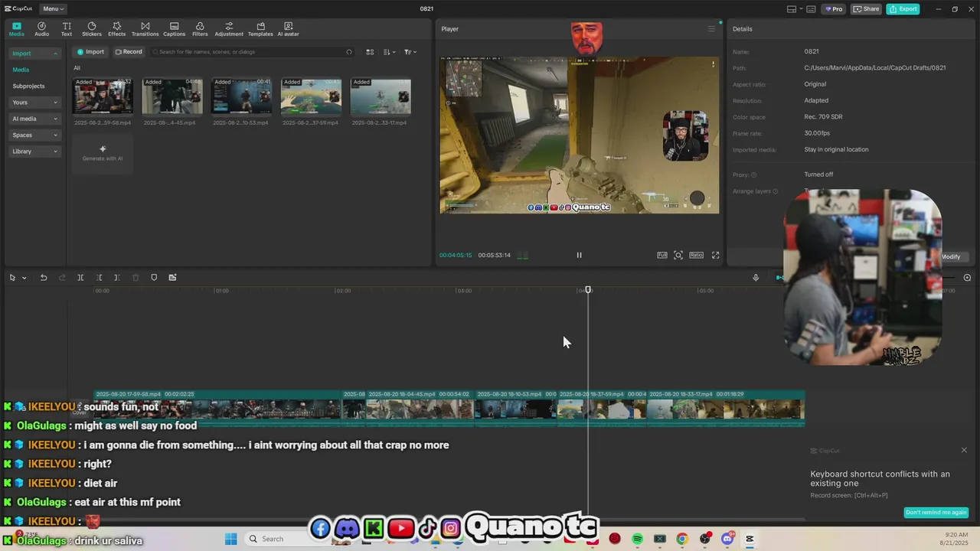
Task: Open Spotify from the taskbar
Action: click(637, 539)
